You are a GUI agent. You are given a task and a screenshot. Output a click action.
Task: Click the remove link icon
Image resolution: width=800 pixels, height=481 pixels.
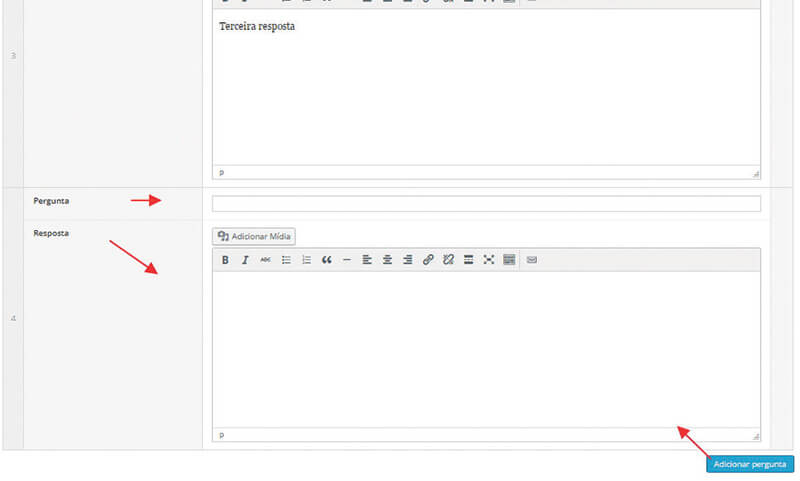click(x=448, y=260)
